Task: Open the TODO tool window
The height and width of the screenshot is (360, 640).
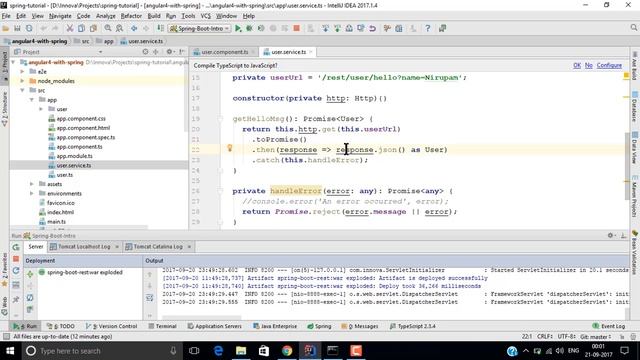Action: (60, 326)
